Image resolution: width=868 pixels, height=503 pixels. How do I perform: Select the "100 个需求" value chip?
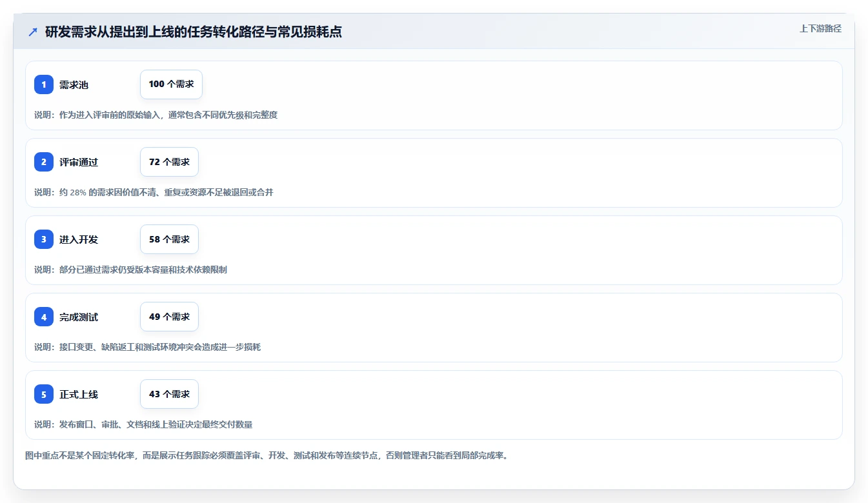[171, 84]
